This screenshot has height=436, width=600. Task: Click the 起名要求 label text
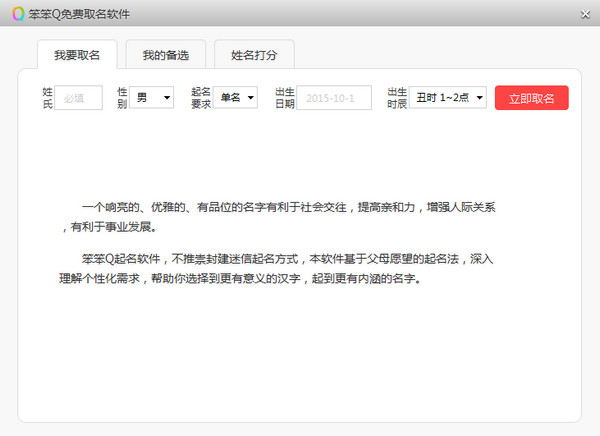(200, 98)
